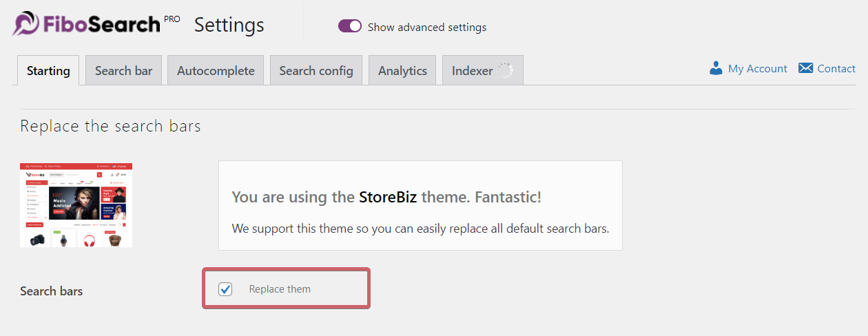Open the Autocomplete tab
The image size is (868, 336).
216,70
